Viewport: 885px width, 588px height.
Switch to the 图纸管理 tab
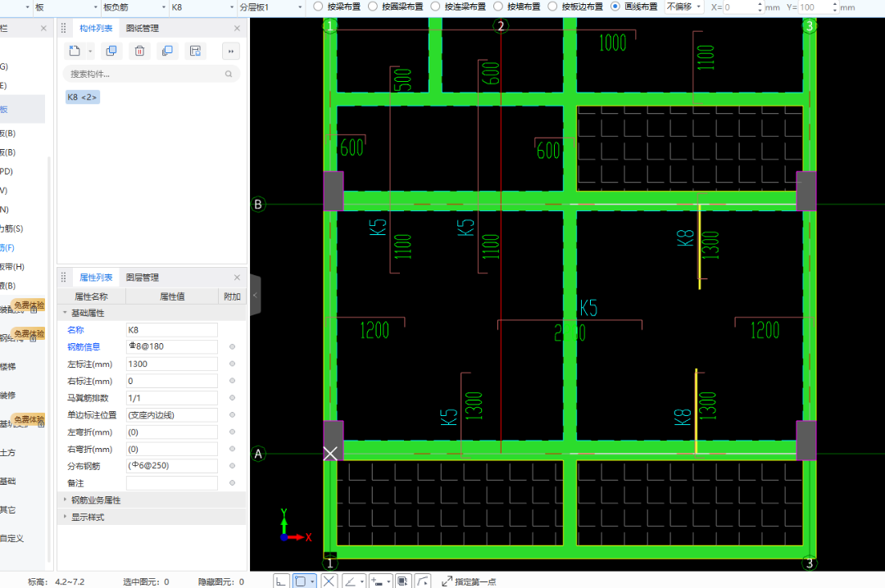tap(143, 28)
